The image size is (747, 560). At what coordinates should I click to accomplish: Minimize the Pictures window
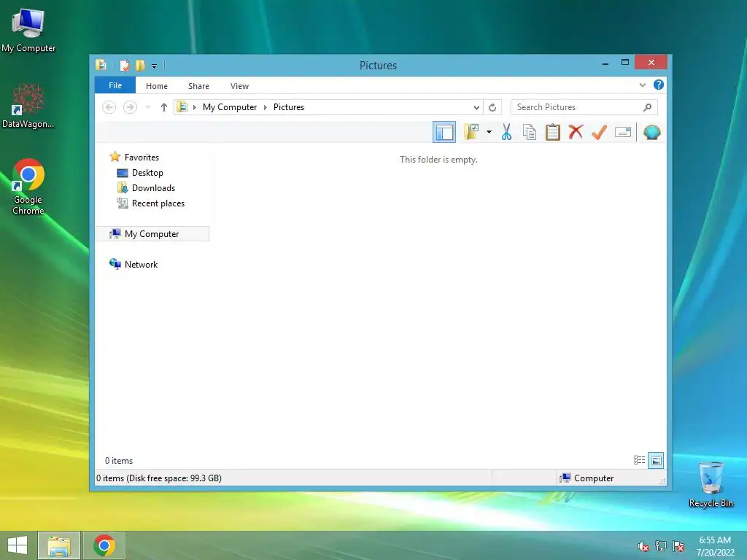pyautogui.click(x=605, y=63)
